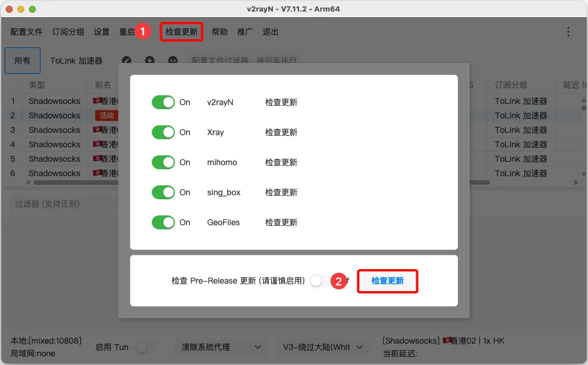Click ToLink 加速器 cell in row 6
The width and height of the screenshot is (588, 365).
521,173
